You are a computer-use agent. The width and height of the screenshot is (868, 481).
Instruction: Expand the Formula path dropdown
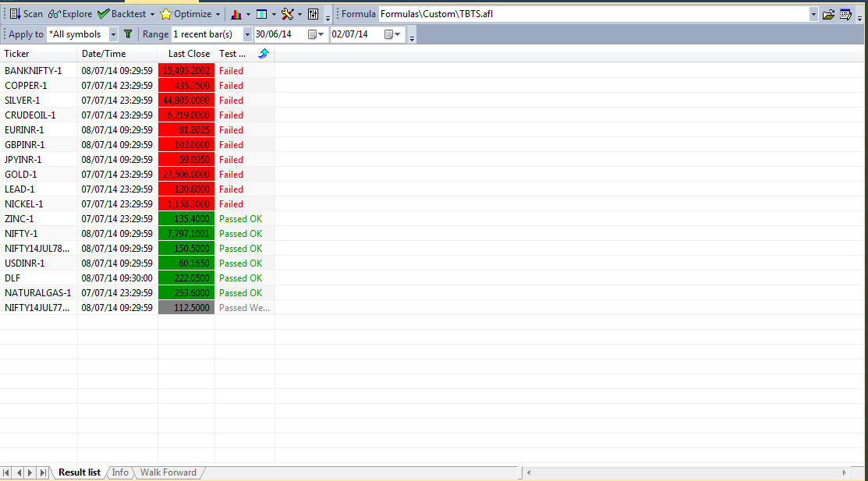[x=813, y=14]
